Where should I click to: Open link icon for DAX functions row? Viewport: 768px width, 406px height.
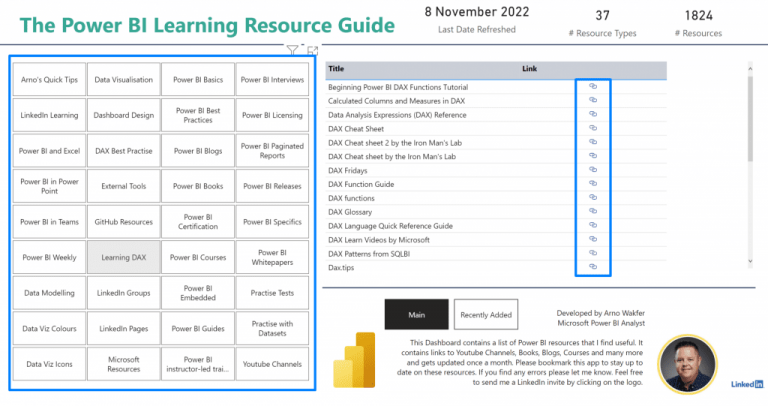pyautogui.click(x=593, y=197)
